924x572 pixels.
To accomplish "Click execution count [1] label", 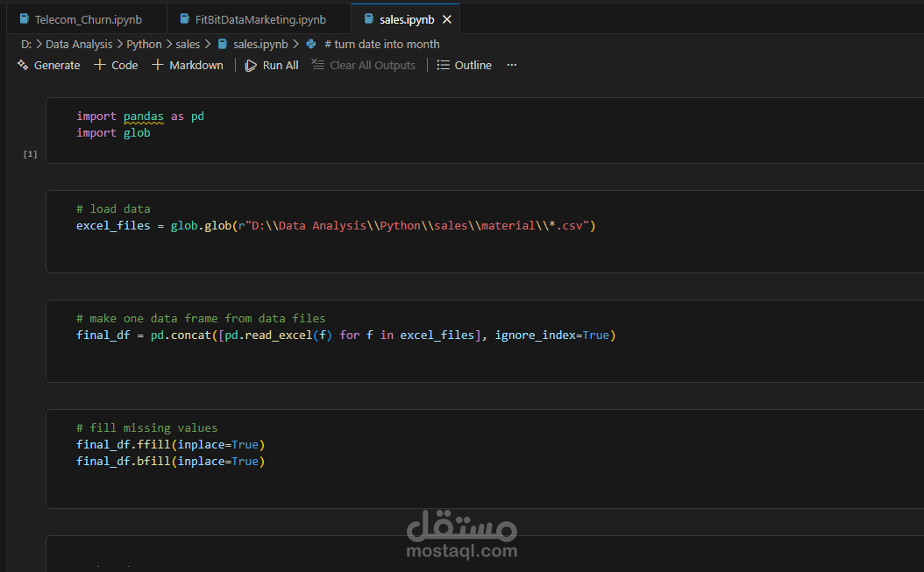I will pos(30,154).
